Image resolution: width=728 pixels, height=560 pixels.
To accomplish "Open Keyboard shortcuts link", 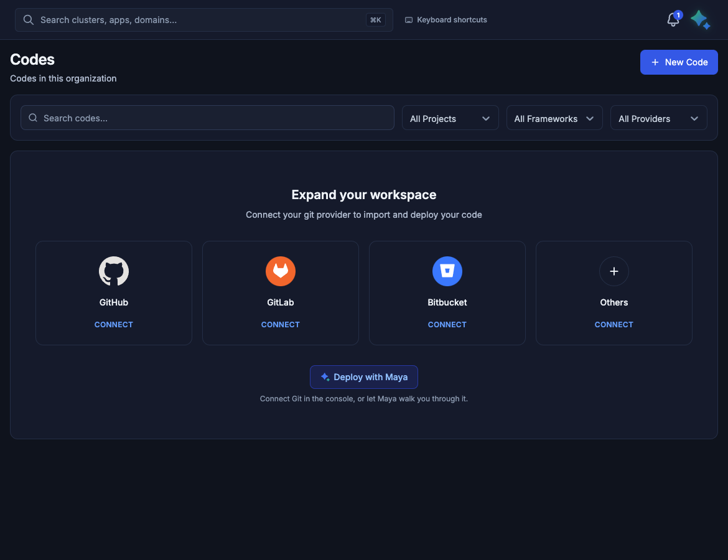I will 446,20.
